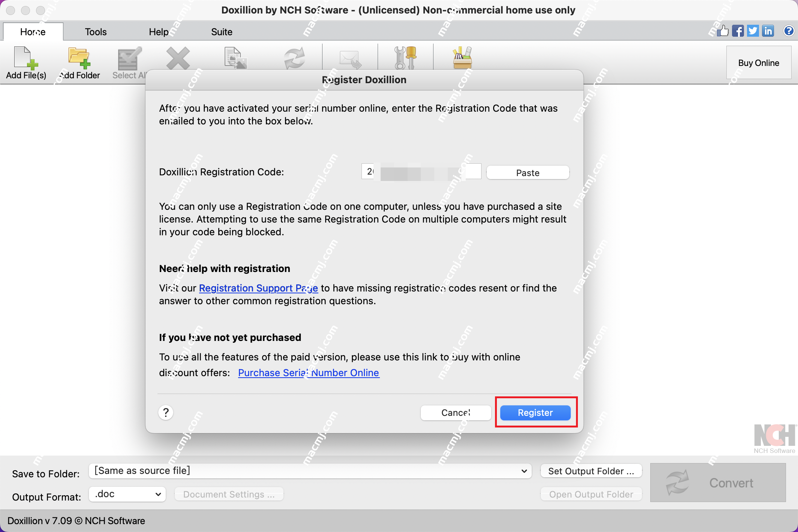798x532 pixels.
Task: Click the large Convert button
Action: click(718, 483)
